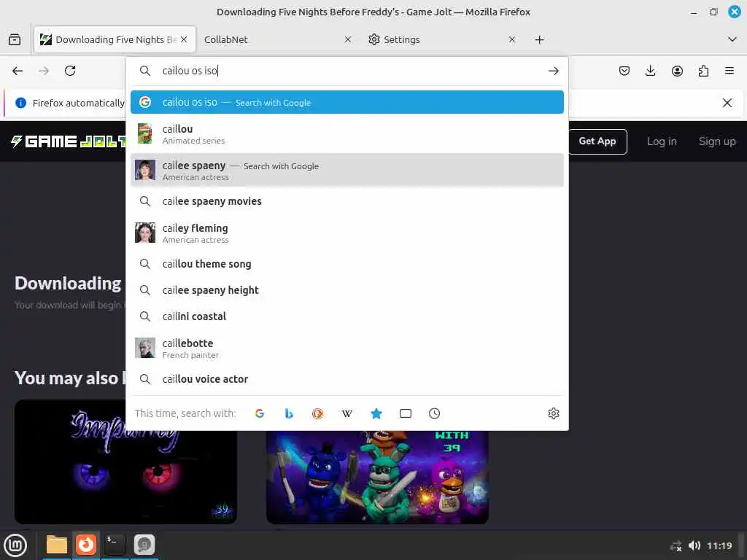This screenshot has height=560, width=747.
Task: Click the Log in link
Action: tap(662, 141)
